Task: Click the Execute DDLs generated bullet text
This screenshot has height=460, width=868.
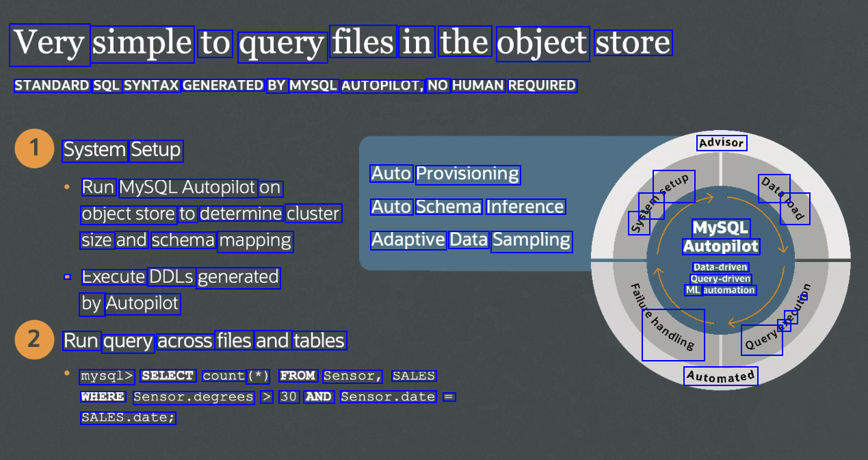Action: click(180, 277)
